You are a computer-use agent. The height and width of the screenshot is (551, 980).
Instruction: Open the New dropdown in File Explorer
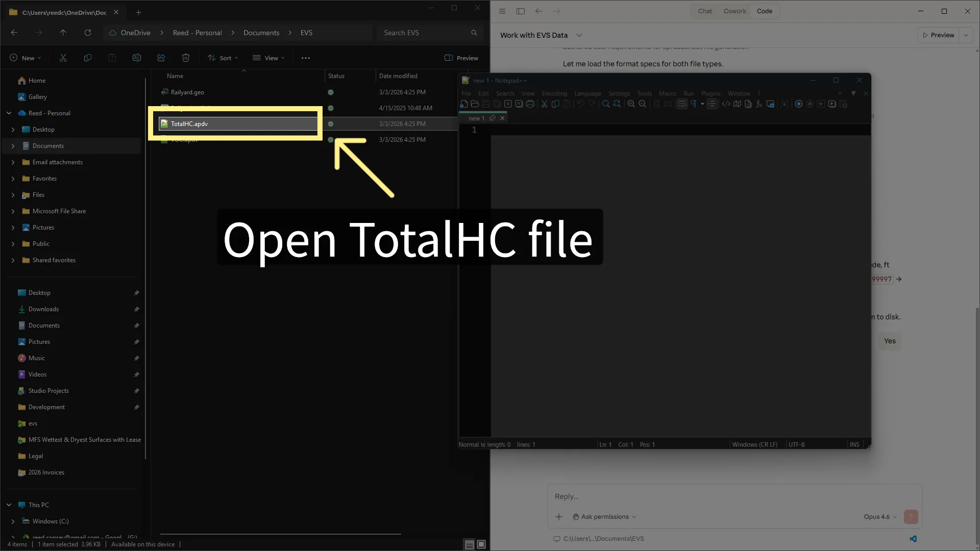26,58
